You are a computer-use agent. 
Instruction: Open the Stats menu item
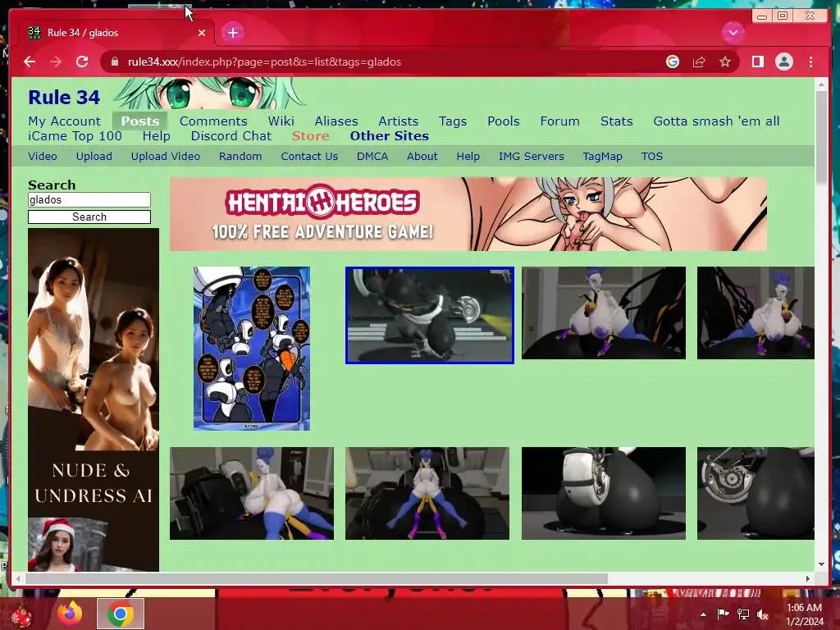[x=617, y=121]
